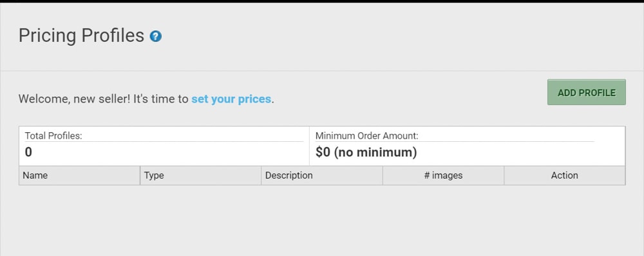Click the 'Pricing Profiles' page heading

pyautogui.click(x=81, y=36)
